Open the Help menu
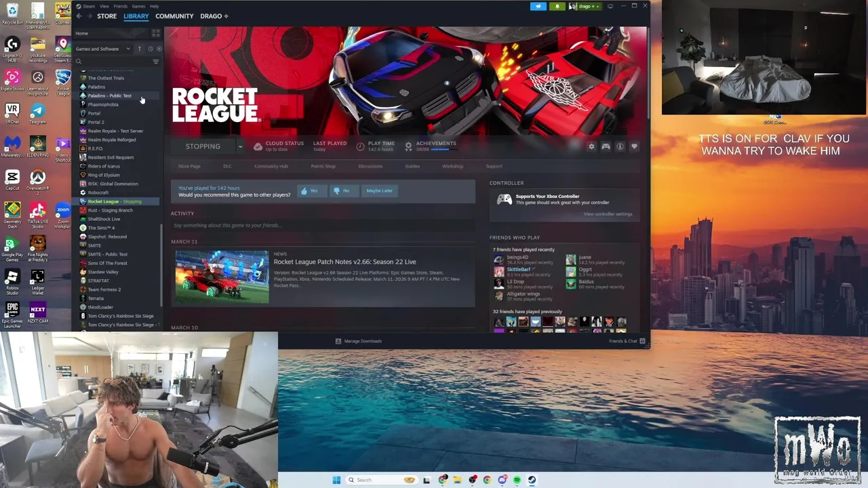 tap(154, 6)
